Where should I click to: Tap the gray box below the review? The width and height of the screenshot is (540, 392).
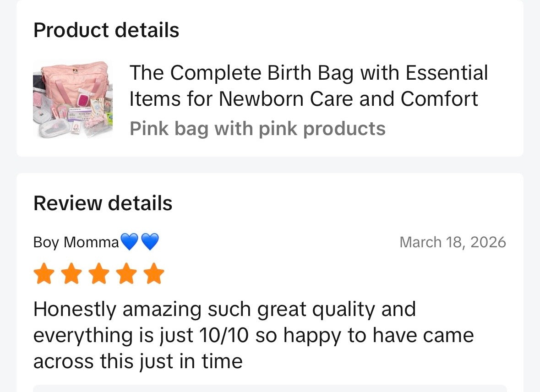pos(270,388)
